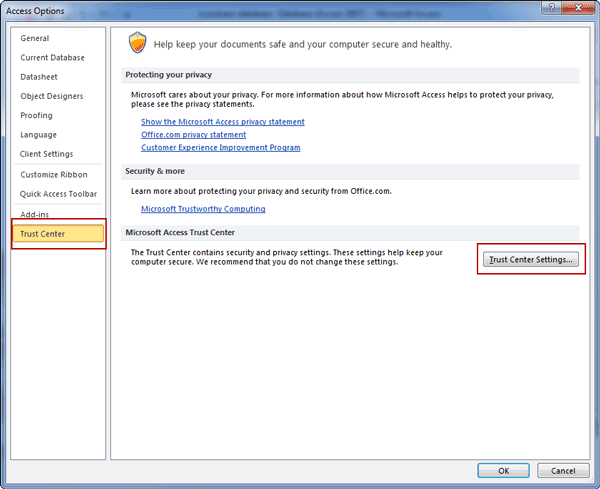Click Protecting your privacy heading
Screen dimensions: 600x489
168,75
